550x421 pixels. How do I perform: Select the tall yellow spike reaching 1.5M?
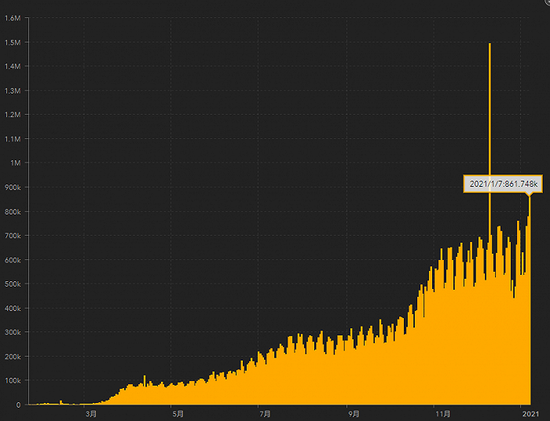[490, 140]
